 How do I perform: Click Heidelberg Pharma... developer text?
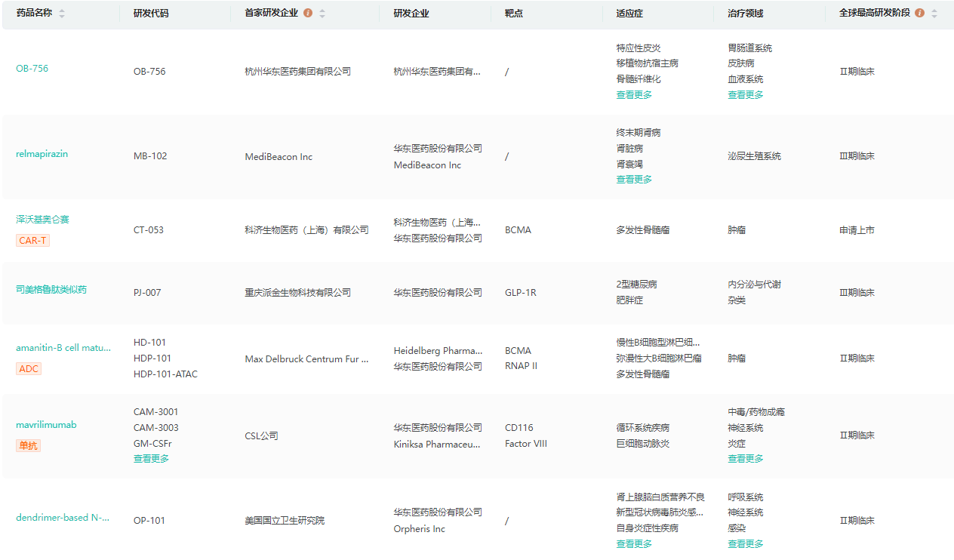438,351
